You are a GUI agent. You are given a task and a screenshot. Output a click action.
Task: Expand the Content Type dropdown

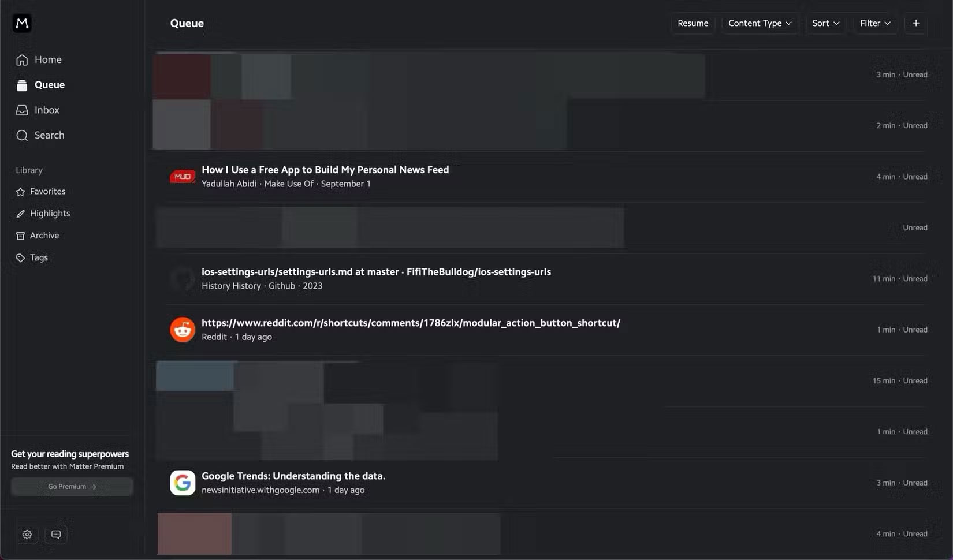760,23
